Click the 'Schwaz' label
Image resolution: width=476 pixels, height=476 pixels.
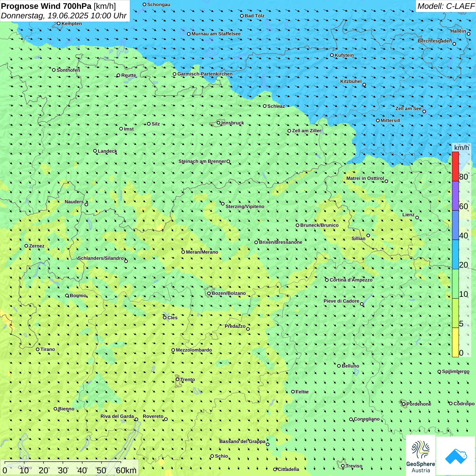click(x=276, y=106)
